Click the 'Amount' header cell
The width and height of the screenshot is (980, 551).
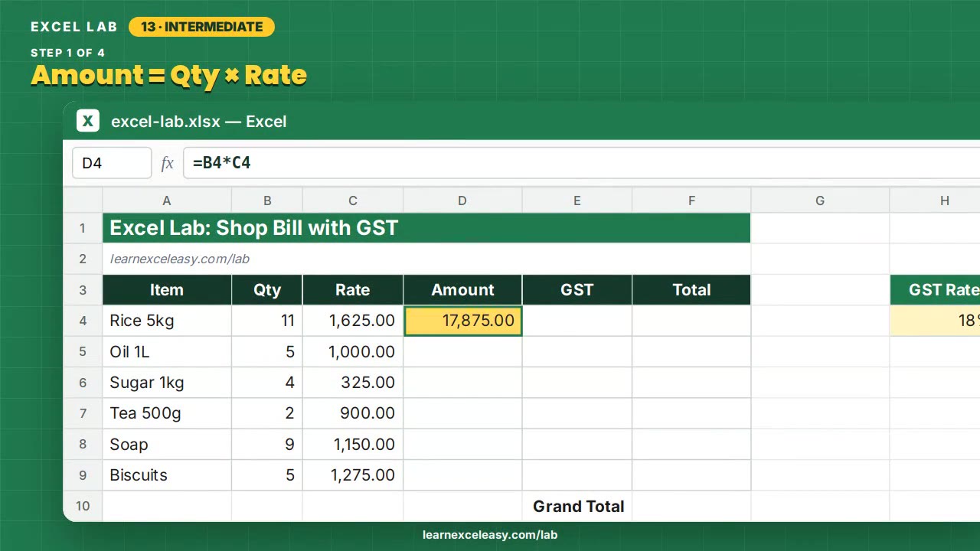pos(462,290)
